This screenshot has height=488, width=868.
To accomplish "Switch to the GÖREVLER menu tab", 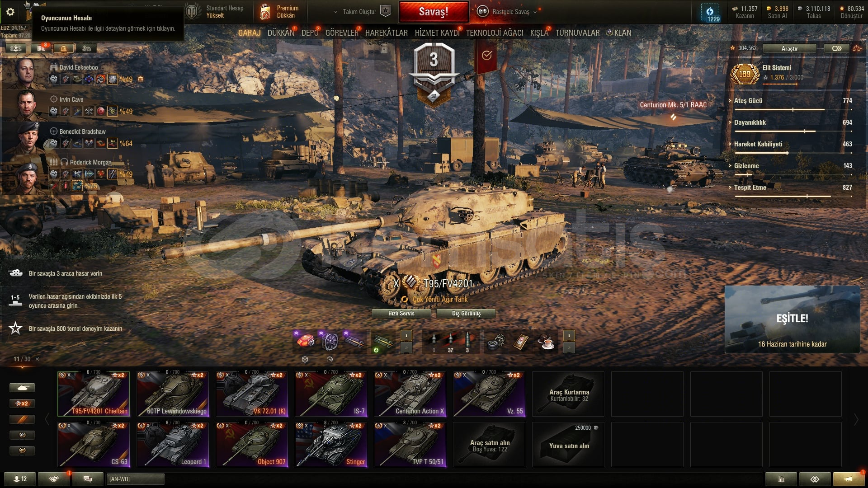I will coord(342,33).
